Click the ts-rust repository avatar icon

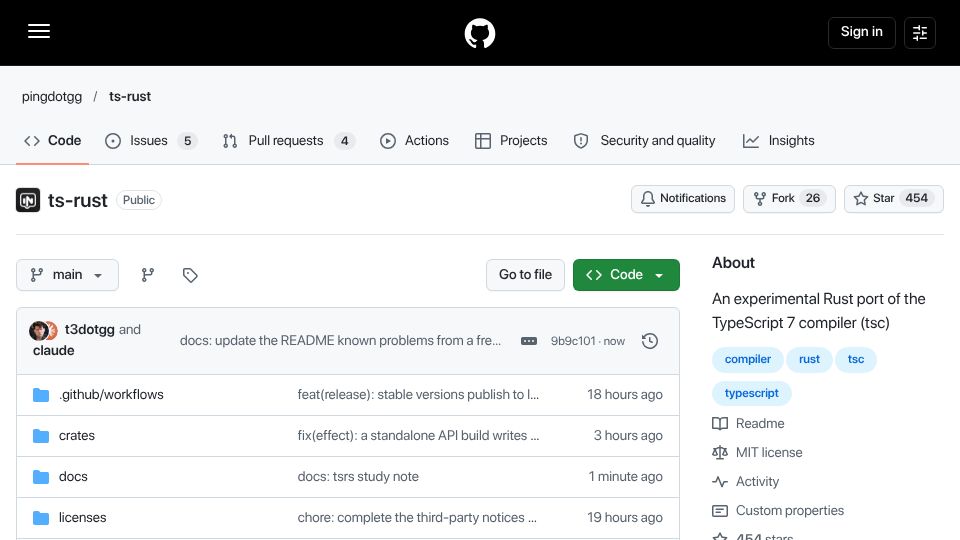click(28, 200)
